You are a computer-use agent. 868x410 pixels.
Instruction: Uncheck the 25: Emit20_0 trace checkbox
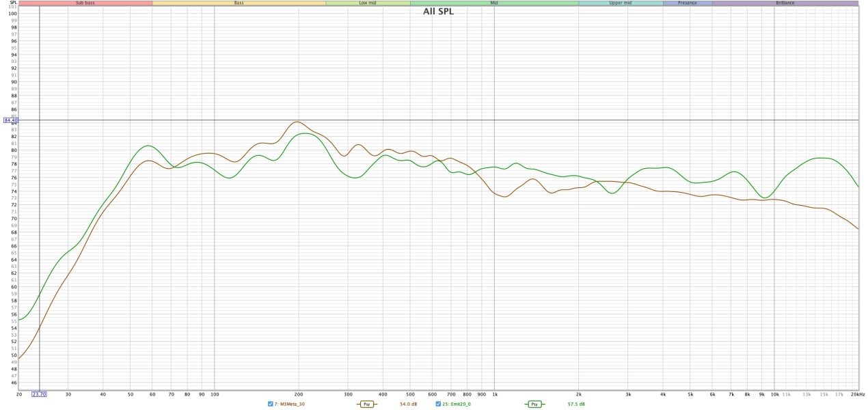tap(439, 404)
